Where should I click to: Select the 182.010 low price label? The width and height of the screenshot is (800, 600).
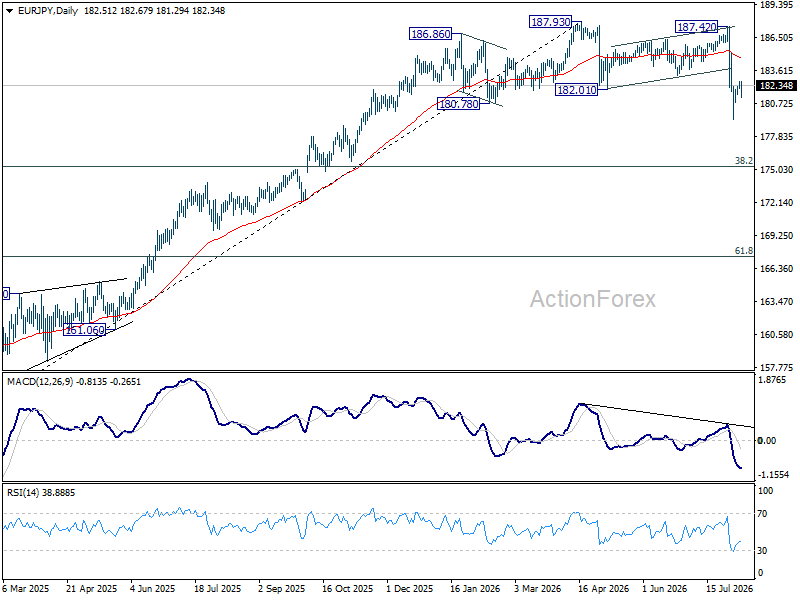(x=577, y=90)
